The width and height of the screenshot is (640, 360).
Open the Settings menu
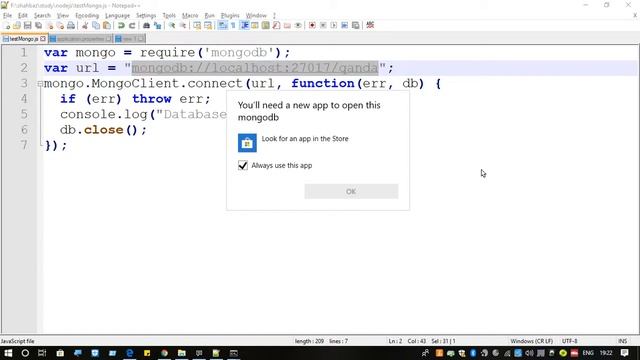tap(146, 16)
